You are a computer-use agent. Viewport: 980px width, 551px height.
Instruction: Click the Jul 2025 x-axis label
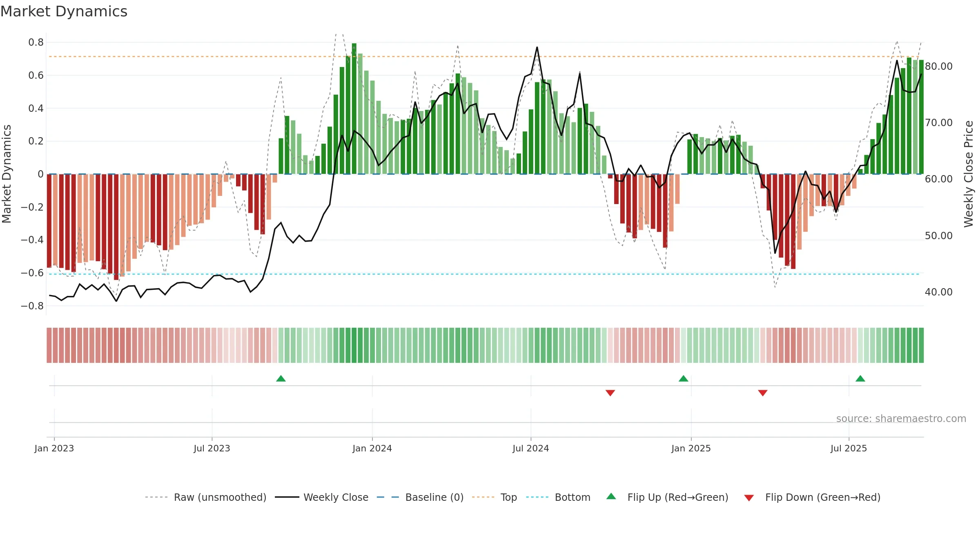849,448
